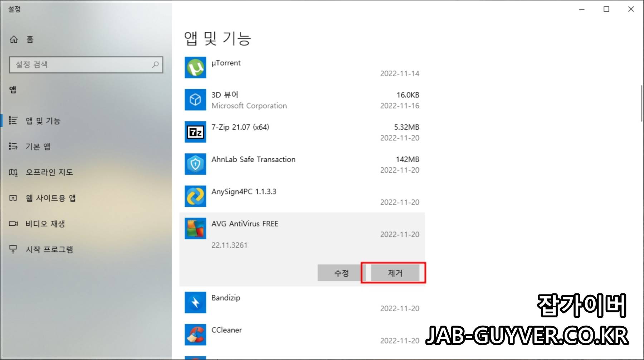This screenshot has height=360, width=644.
Task: Select CCleaner entry name
Action: [226, 330]
